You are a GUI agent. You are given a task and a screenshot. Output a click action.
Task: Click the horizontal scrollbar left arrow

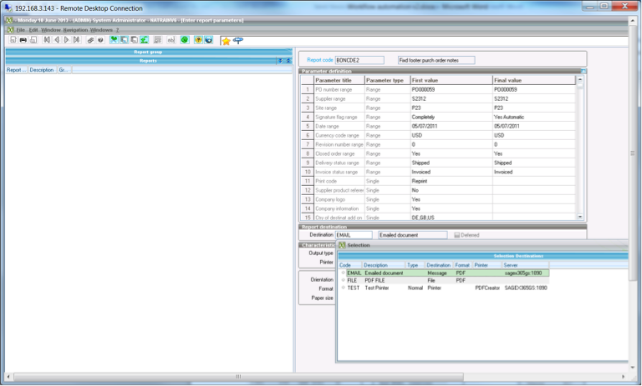click(9, 376)
